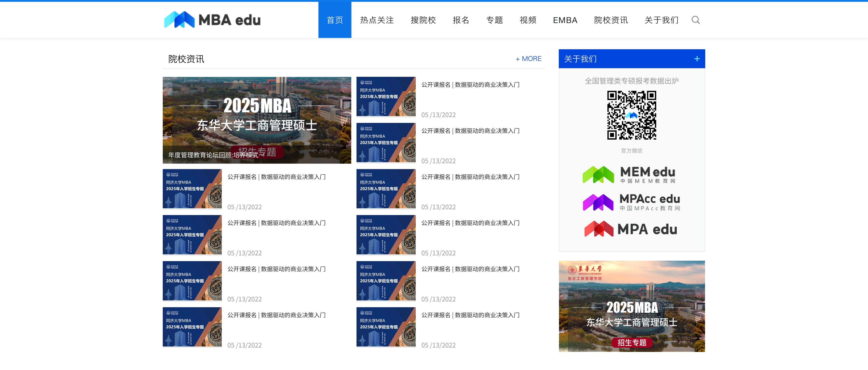The image size is (868, 370).
Task: Open 搜院校 menu item
Action: coord(423,20)
